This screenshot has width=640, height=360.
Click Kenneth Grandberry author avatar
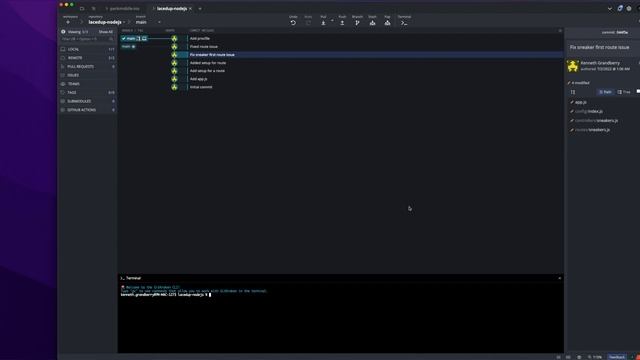(x=573, y=66)
